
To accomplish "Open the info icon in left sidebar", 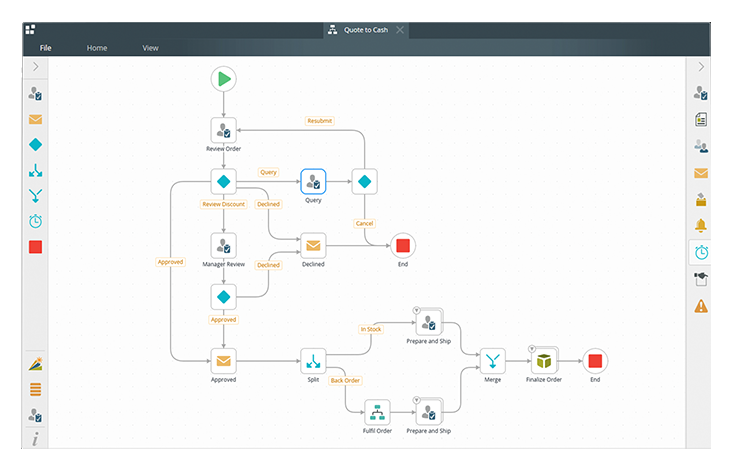I will [x=35, y=439].
